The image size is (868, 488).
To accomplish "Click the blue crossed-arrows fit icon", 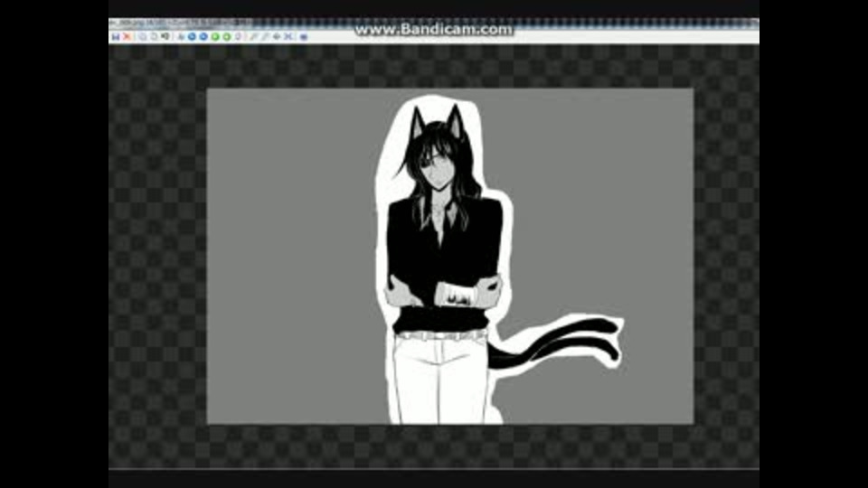I will [288, 36].
